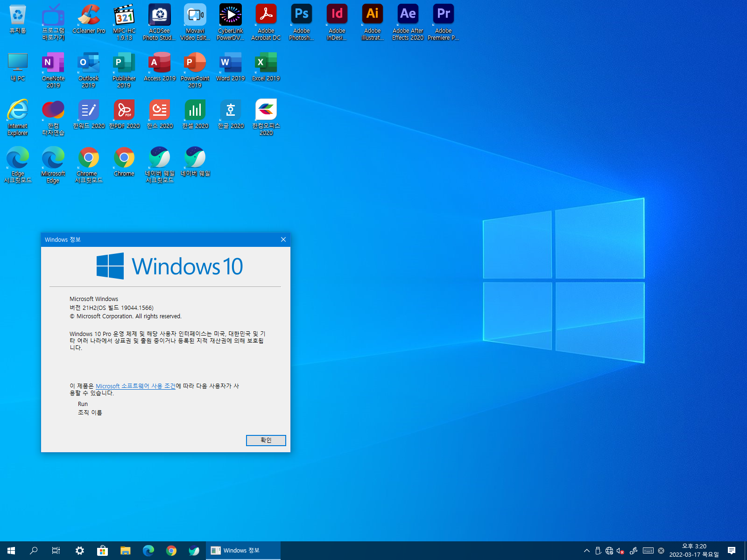The height and width of the screenshot is (560, 747).
Task: Click taskbar search magnifier icon
Action: click(34, 551)
